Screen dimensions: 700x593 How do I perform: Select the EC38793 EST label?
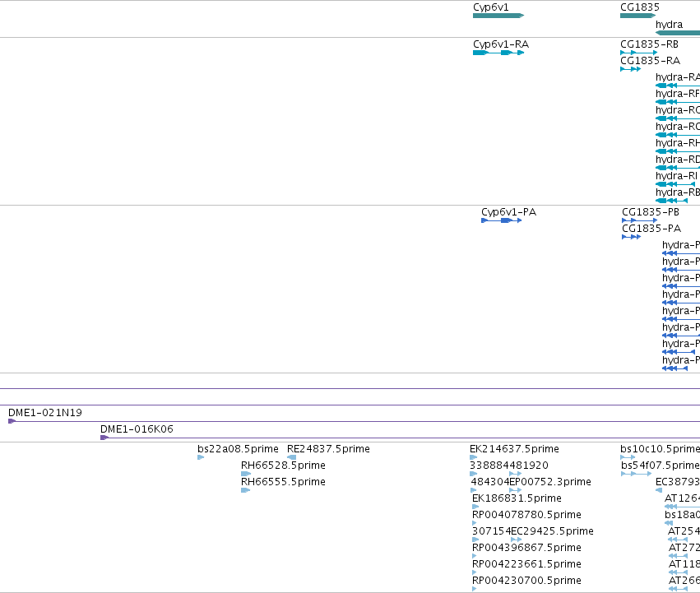pyautogui.click(x=677, y=482)
